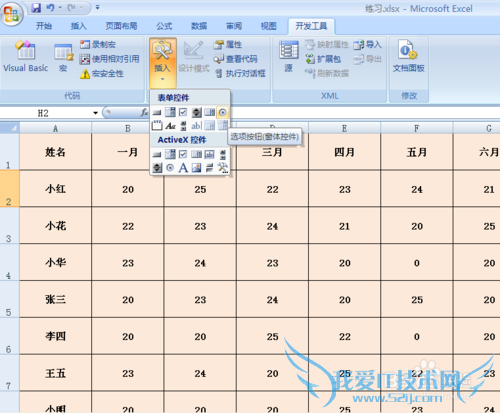
Task: Switch to the Review (审阅) tab
Action: click(x=234, y=26)
